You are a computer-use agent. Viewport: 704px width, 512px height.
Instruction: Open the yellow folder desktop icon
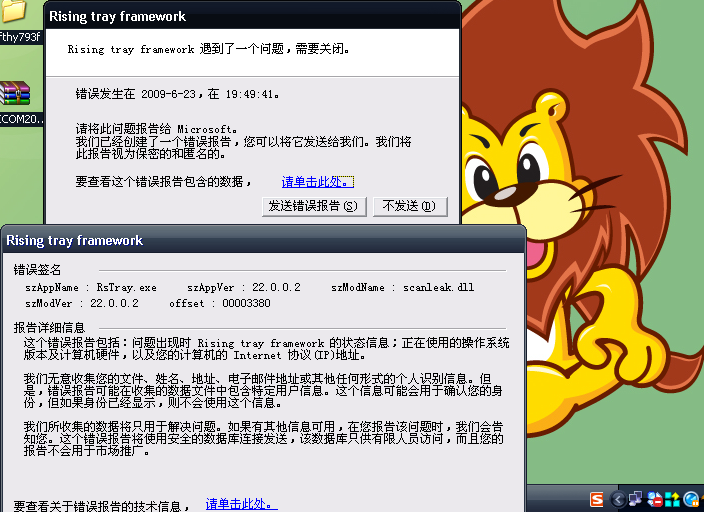point(13,11)
